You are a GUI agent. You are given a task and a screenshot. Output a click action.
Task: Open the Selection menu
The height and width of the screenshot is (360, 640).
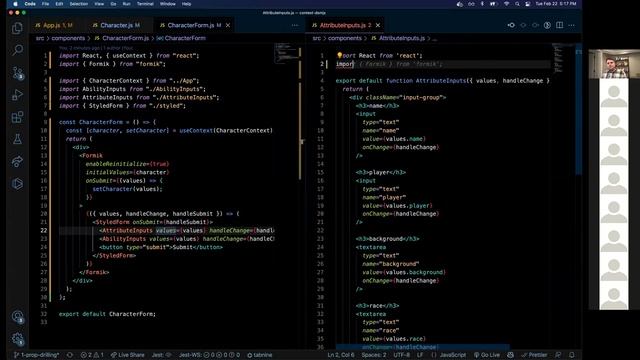tap(79, 4)
